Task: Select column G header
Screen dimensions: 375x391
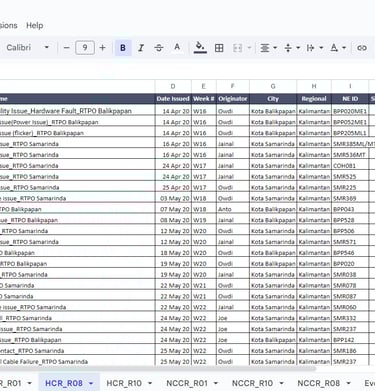Action: (273, 86)
